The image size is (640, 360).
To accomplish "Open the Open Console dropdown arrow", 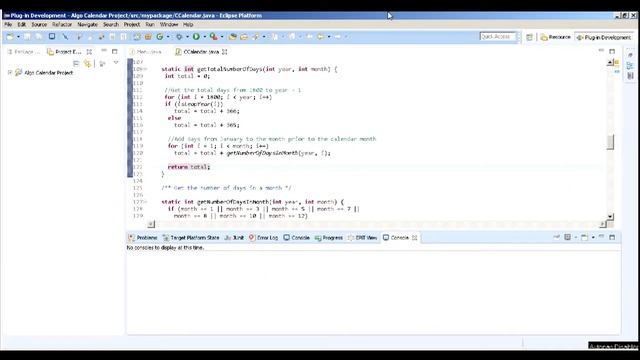I will (x=593, y=238).
